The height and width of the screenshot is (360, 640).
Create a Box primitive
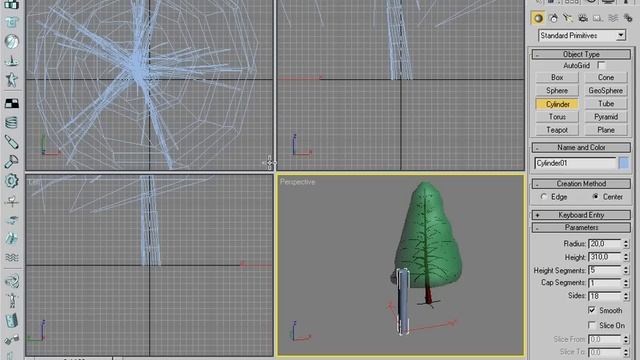click(557, 78)
